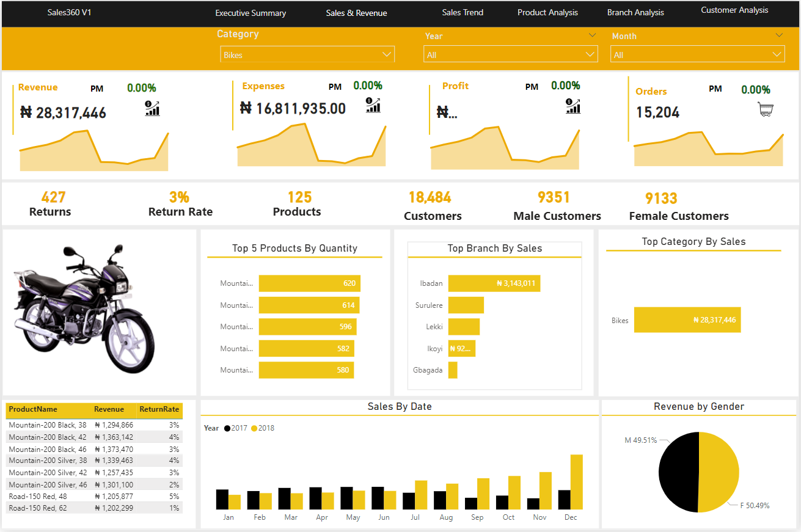Switch to the Sales & Revenue page
This screenshot has height=532, width=801.
tap(356, 13)
